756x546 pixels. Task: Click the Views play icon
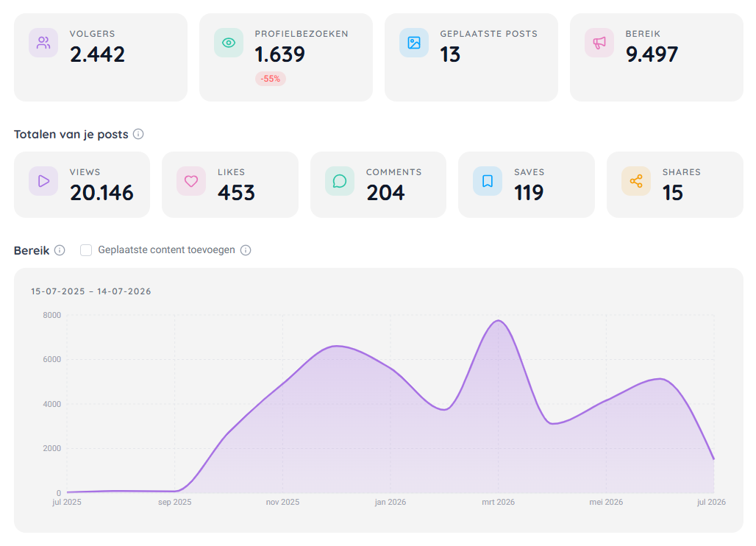(x=43, y=181)
